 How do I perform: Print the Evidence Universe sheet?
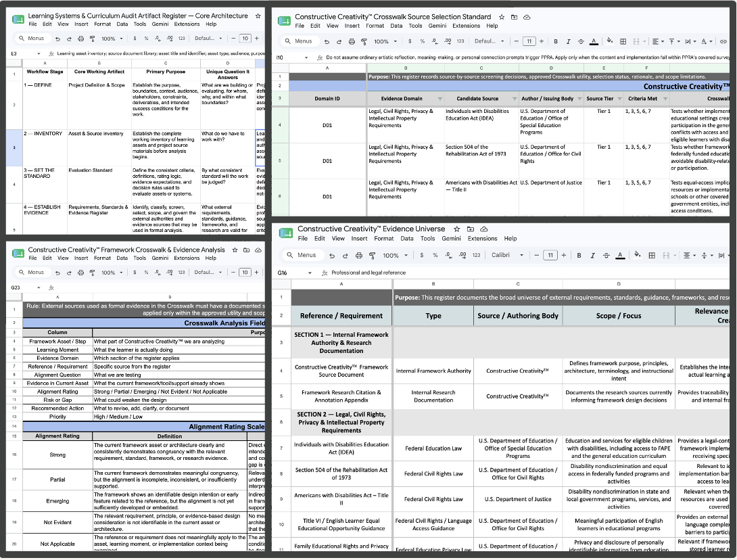pos(358,256)
